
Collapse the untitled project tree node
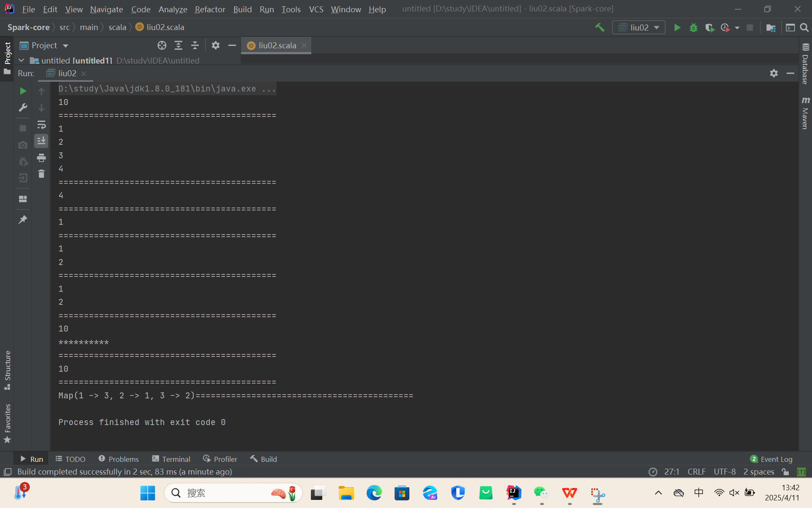(21, 61)
